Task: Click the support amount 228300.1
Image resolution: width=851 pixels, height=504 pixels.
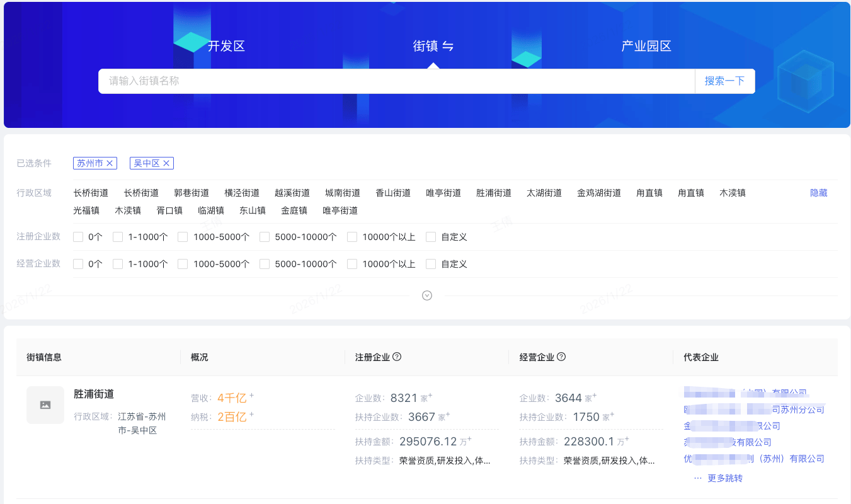Action: (x=588, y=441)
